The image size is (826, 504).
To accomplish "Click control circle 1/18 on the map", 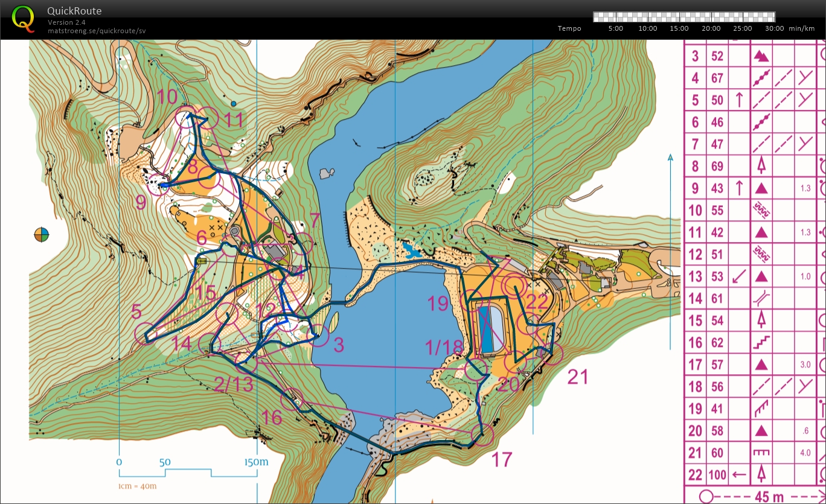I will click(476, 369).
